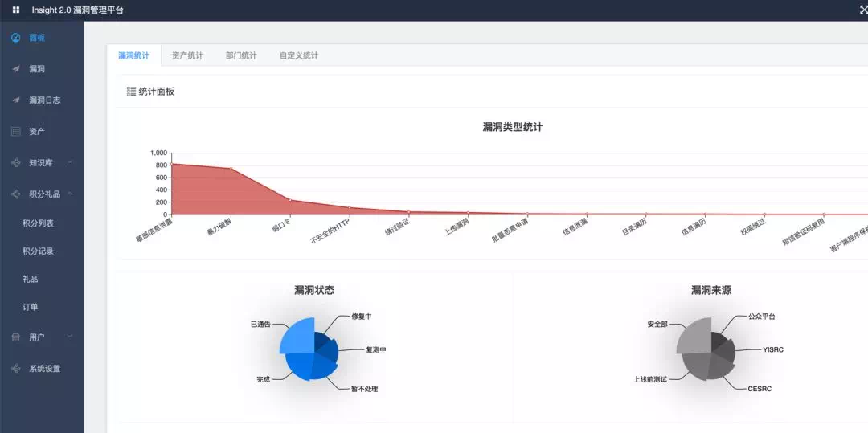Expand the 用户 menu chevron
Viewport: 868px width, 433px height.
click(70, 337)
